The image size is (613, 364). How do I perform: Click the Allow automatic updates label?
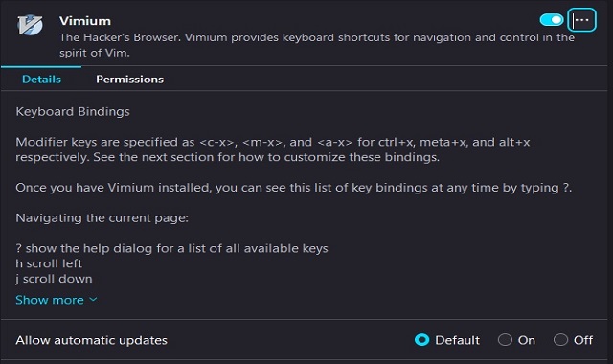coord(92,340)
